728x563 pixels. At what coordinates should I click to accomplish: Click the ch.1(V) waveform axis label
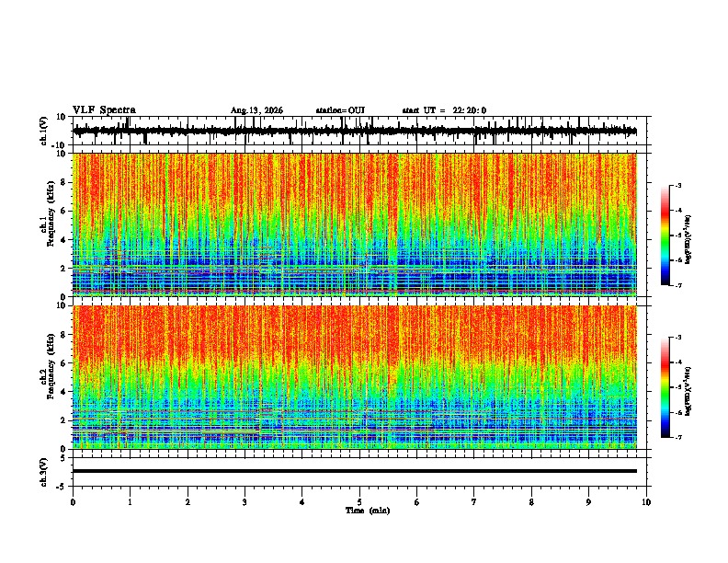click(x=44, y=131)
